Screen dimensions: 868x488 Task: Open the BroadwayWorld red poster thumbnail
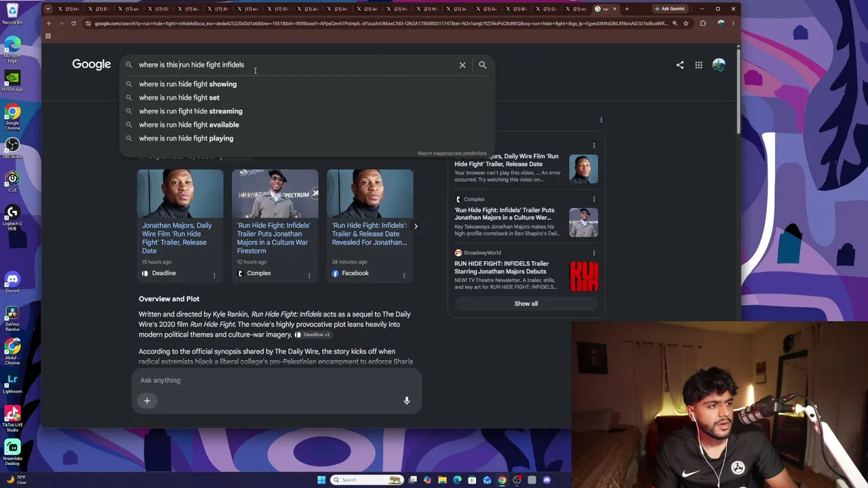click(584, 277)
